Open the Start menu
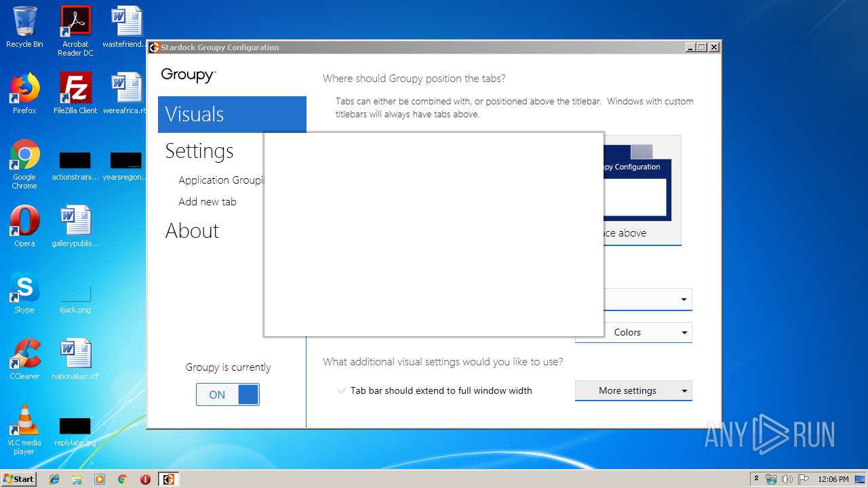 [18, 479]
